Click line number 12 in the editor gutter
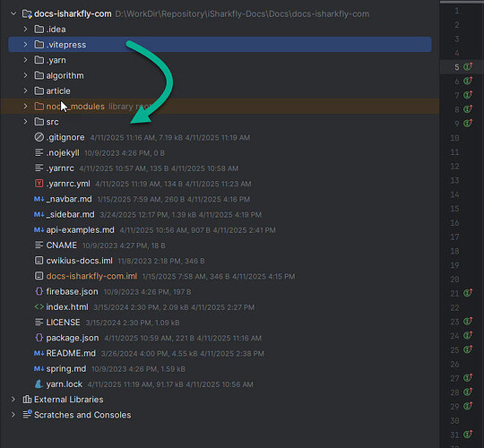 coord(454,167)
